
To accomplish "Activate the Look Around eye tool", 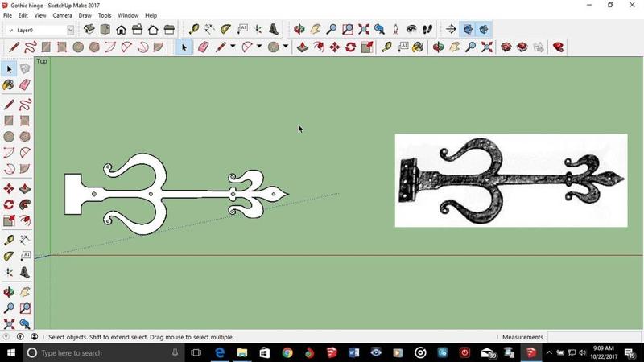I will pos(411,29).
